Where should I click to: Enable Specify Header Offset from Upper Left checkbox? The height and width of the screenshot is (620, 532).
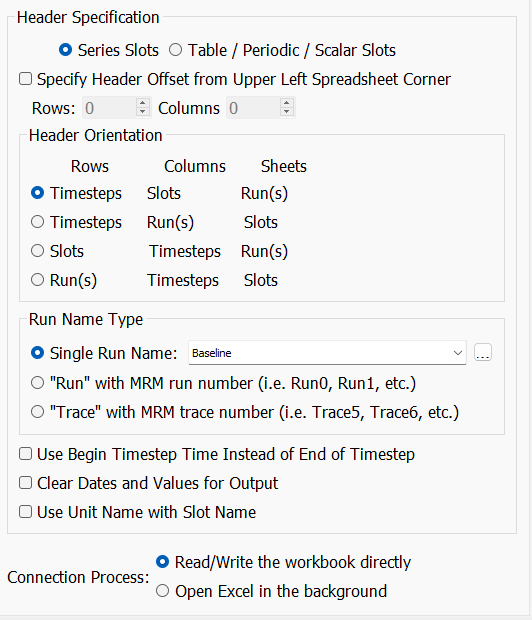(x=25, y=79)
